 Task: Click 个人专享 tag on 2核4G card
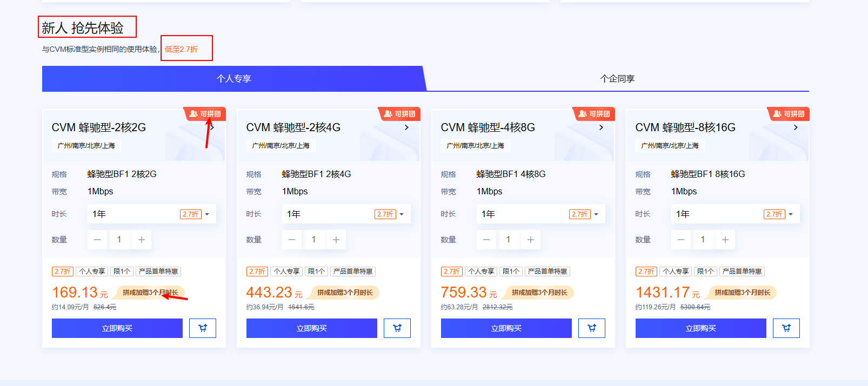(286, 272)
